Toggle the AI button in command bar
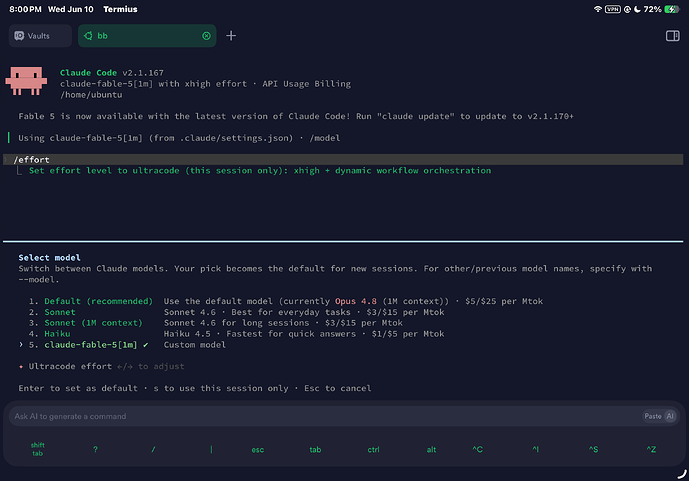This screenshot has height=481, width=689. coord(670,416)
